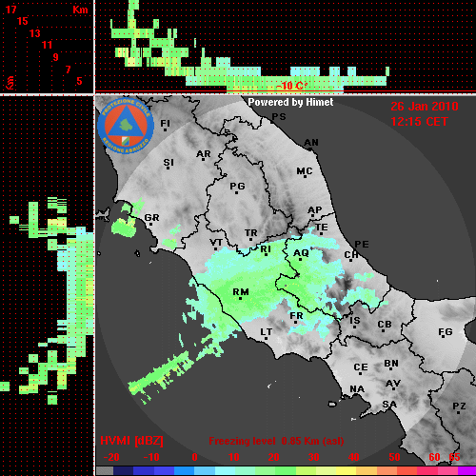Click the Powered by Himet text
The height and width of the screenshot is (476, 476).
pyautogui.click(x=290, y=102)
